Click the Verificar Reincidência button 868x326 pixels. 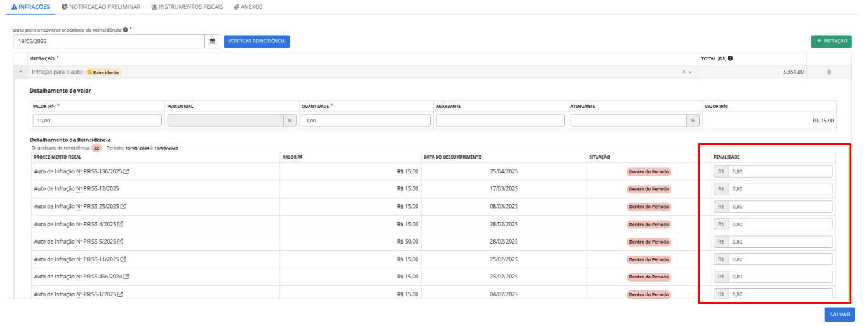tap(257, 41)
